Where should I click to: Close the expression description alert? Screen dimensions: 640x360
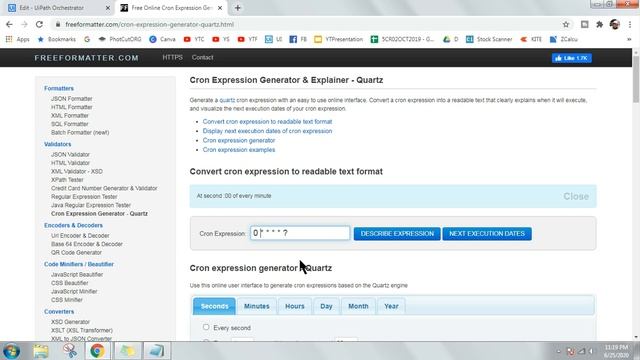click(x=576, y=196)
